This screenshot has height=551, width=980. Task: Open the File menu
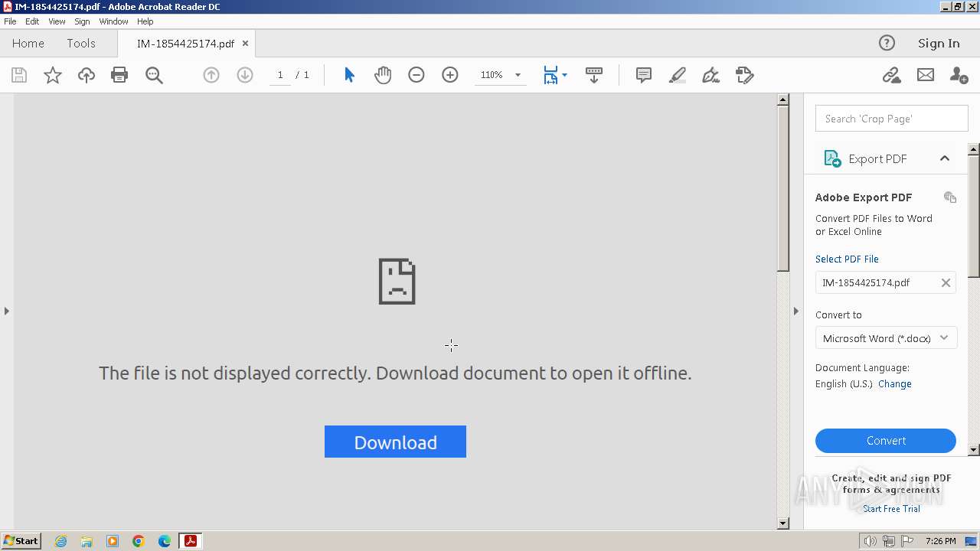(10, 21)
